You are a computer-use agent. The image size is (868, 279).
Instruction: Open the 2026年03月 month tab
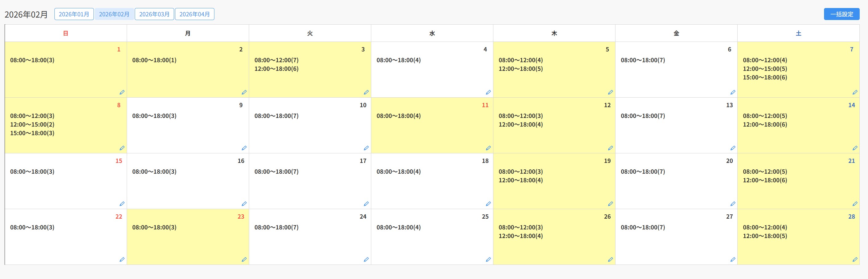tap(154, 14)
